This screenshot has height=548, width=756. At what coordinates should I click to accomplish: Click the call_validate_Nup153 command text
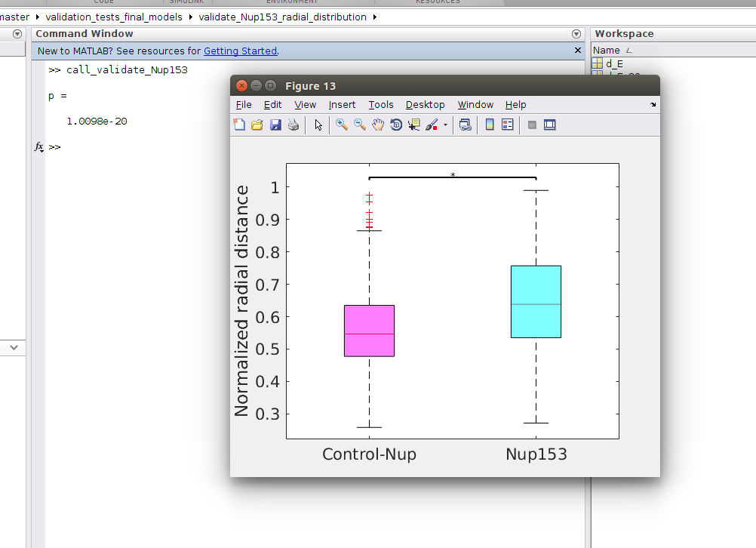(127, 69)
